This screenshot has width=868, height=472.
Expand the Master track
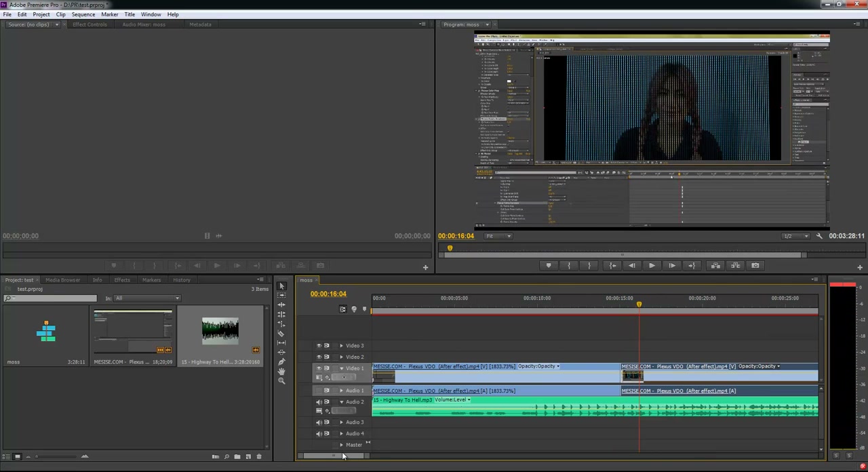(x=341, y=445)
